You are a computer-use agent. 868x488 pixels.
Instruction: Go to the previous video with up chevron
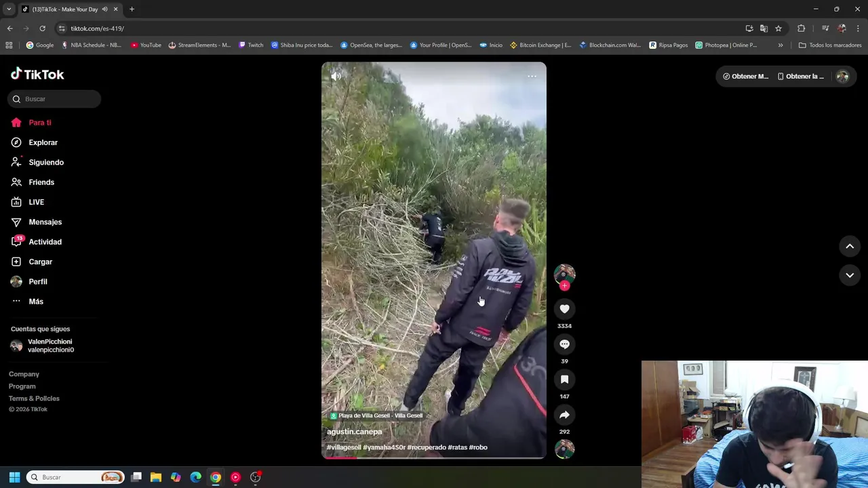tap(850, 247)
